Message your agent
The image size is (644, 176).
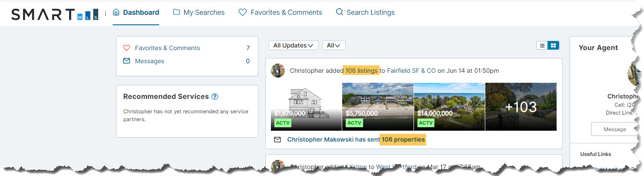pos(615,129)
